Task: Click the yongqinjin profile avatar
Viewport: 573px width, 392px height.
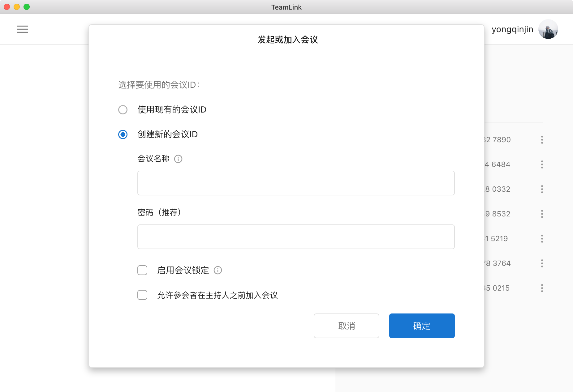Action: [548, 29]
